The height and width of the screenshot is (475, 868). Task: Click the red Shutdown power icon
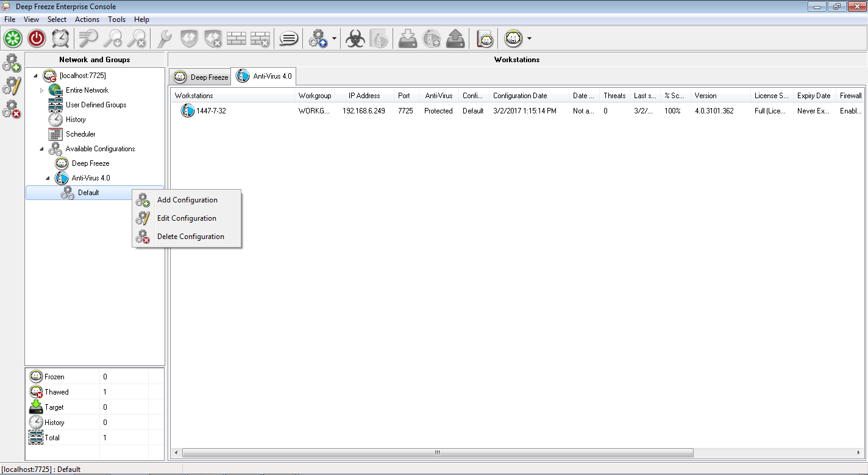click(37, 38)
